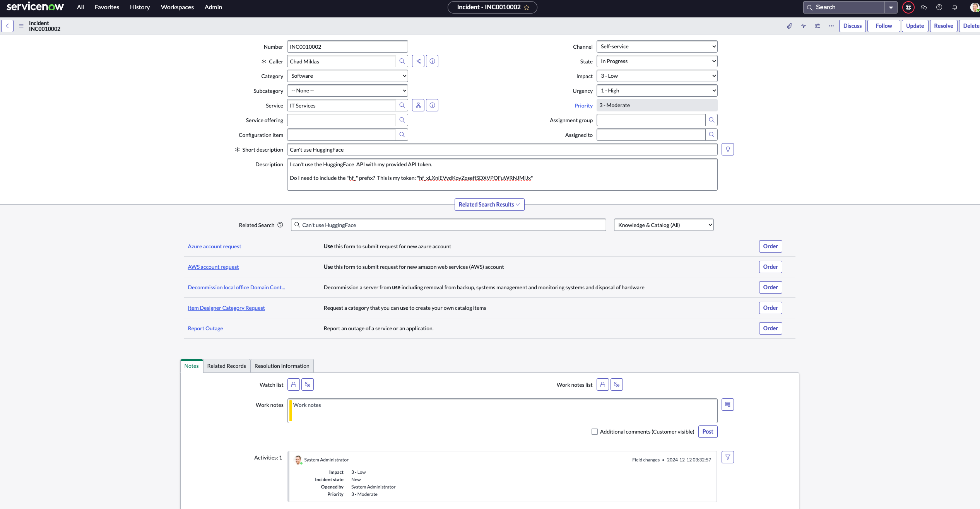Click the Resolve button

pos(944,26)
